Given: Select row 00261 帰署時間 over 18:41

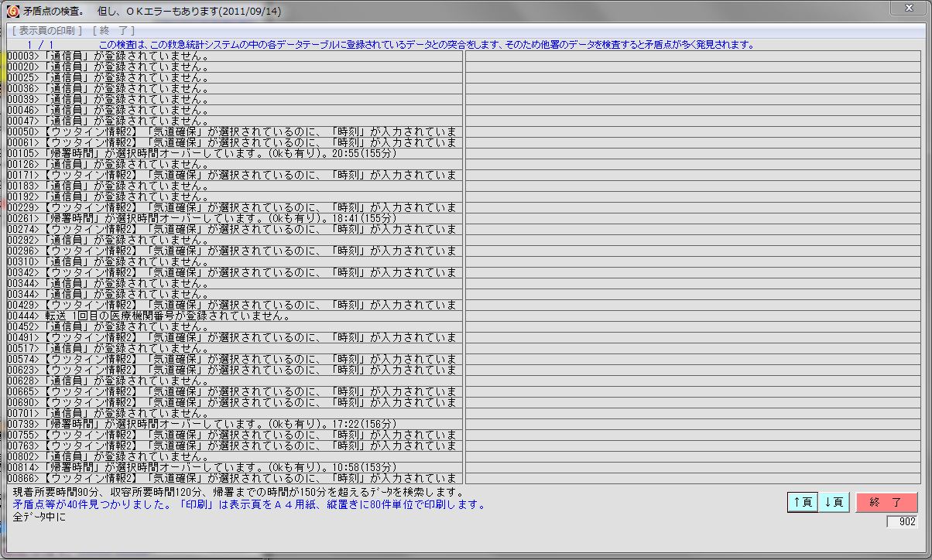Looking at the screenshot, I should click(232, 218).
